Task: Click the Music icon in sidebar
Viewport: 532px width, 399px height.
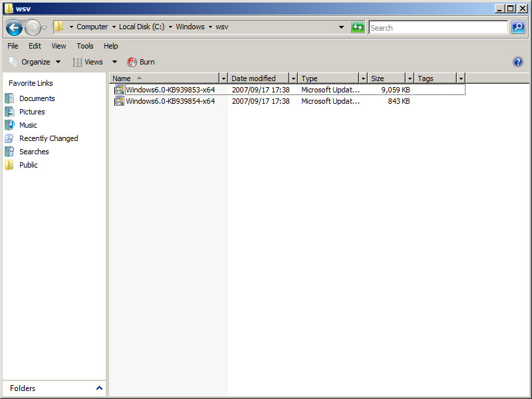Action: coord(9,125)
